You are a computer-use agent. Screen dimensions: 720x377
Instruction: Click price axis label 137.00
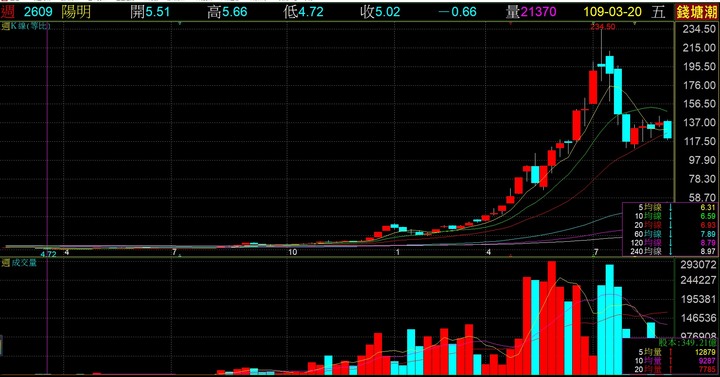[699, 123]
